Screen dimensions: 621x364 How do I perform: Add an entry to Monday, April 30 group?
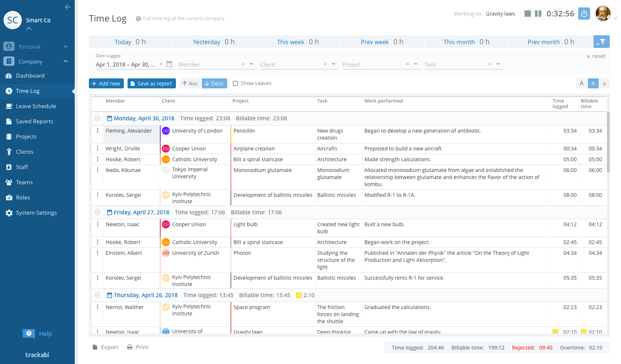(97, 118)
